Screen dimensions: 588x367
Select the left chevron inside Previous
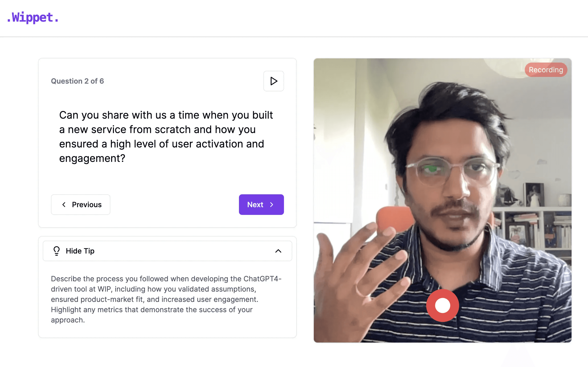click(64, 204)
